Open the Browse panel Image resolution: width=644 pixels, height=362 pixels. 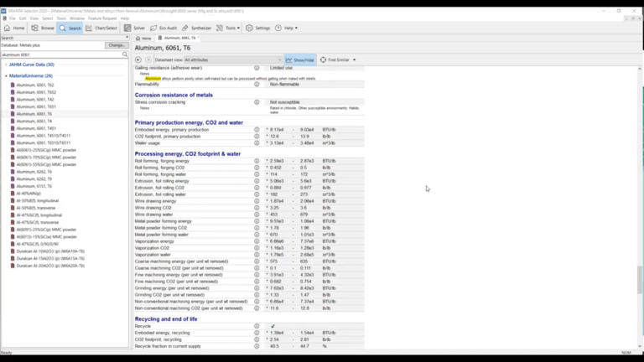tap(43, 28)
